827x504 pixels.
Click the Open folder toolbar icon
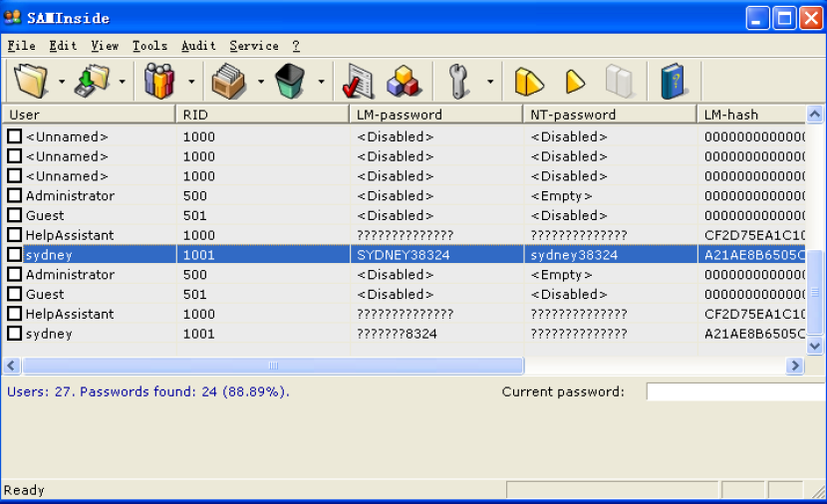pyautogui.click(x=31, y=82)
